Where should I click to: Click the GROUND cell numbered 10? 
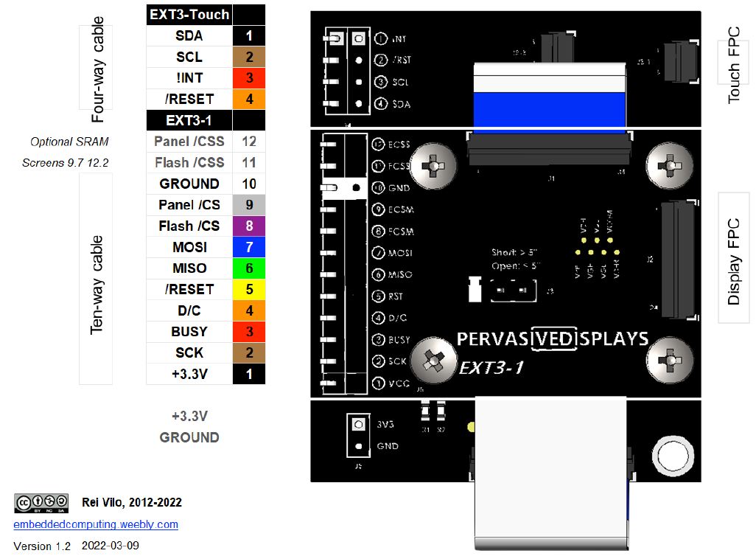pos(189,184)
